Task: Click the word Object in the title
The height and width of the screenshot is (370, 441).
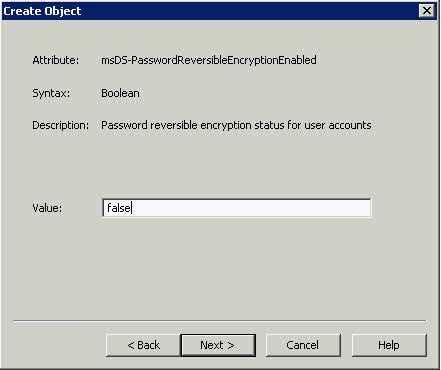Action: point(63,12)
